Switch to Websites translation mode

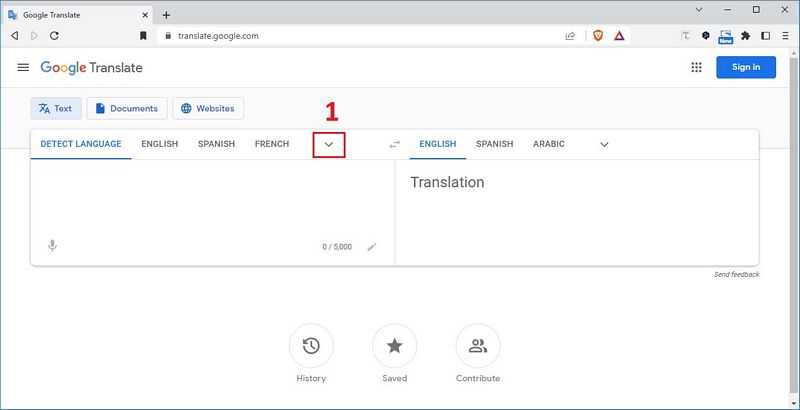coord(208,108)
